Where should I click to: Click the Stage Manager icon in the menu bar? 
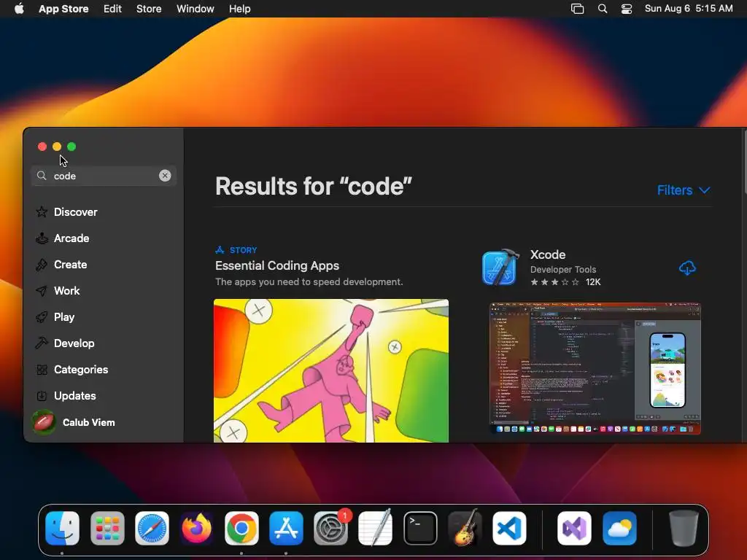[x=578, y=9]
